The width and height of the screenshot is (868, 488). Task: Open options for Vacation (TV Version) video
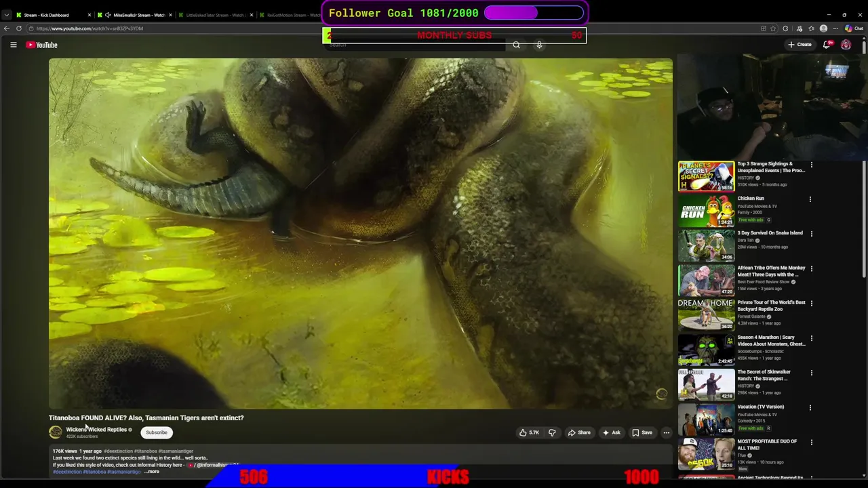810,407
